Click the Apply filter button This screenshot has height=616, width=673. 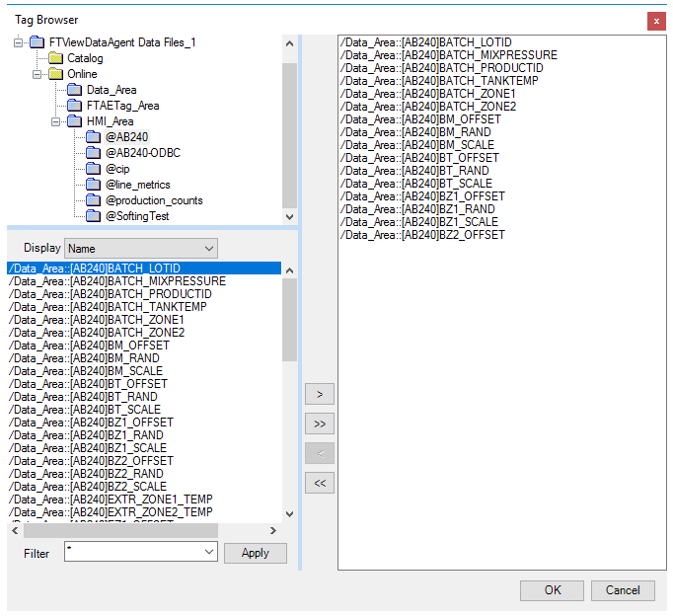(x=256, y=553)
